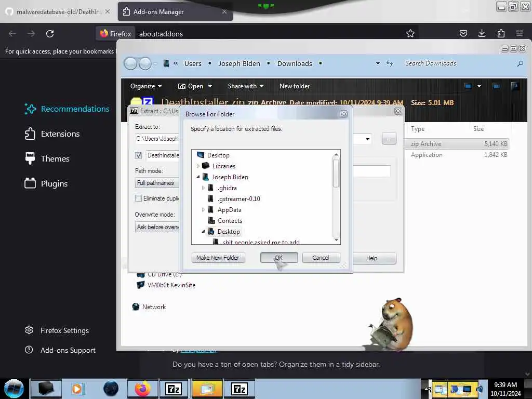Select Network in Explorer navigation pane
The width and height of the screenshot is (532, 399).
(149, 307)
